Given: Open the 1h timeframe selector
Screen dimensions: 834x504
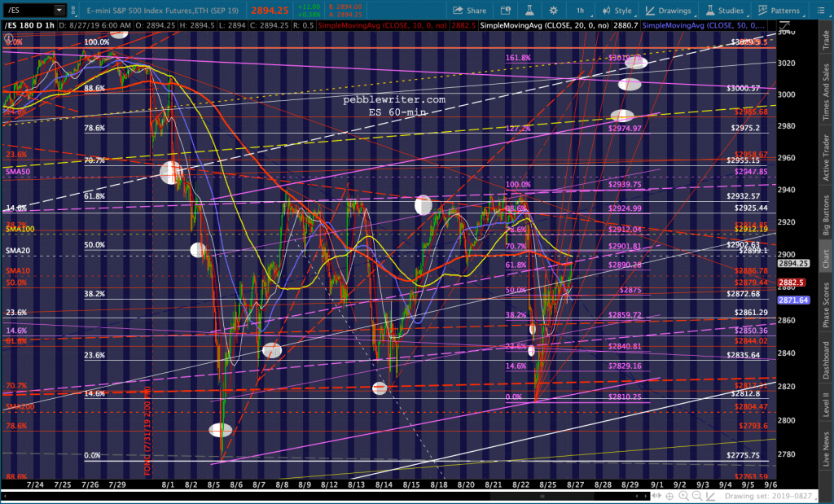Looking at the screenshot, I should [x=580, y=11].
